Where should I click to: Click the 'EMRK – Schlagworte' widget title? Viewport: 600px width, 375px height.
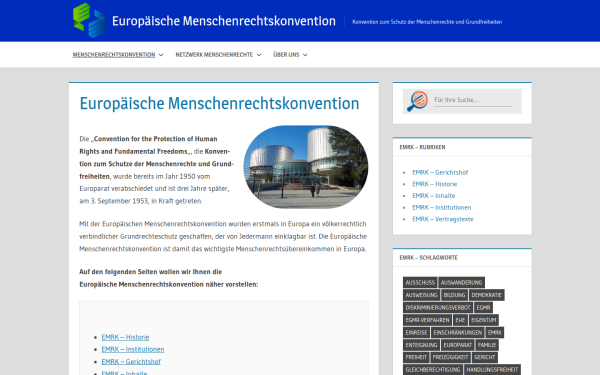coord(428,258)
